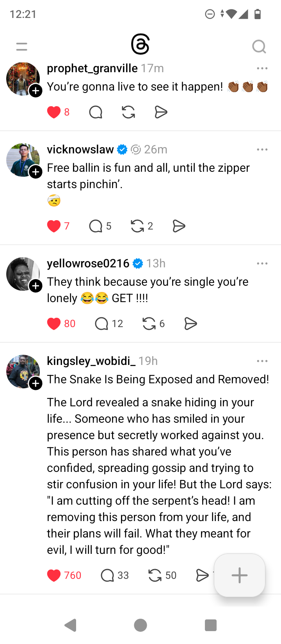This screenshot has height=644, width=281.
Task: Toggle like on vicknowslaw's post
Action: pos(54,226)
